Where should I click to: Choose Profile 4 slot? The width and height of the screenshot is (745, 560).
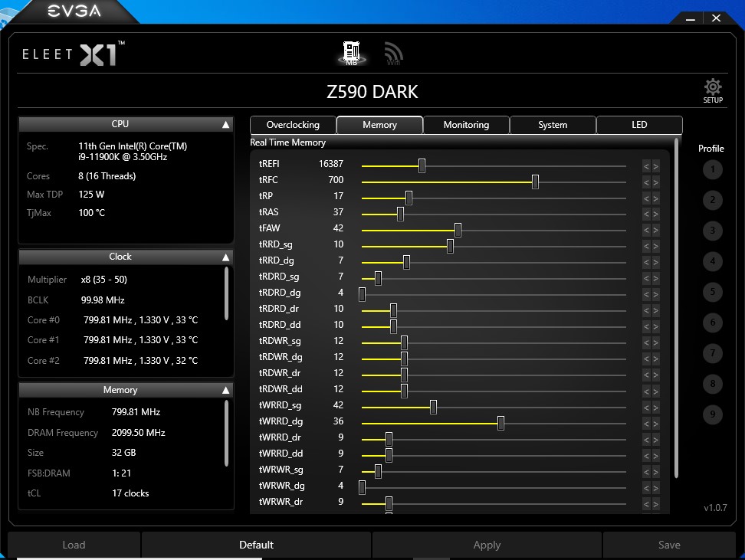(x=712, y=261)
